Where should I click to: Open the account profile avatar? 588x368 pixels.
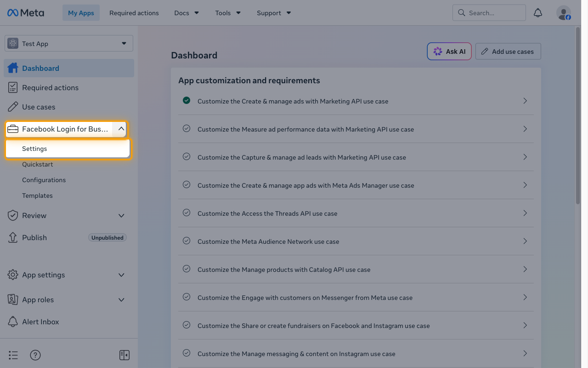[x=564, y=13]
